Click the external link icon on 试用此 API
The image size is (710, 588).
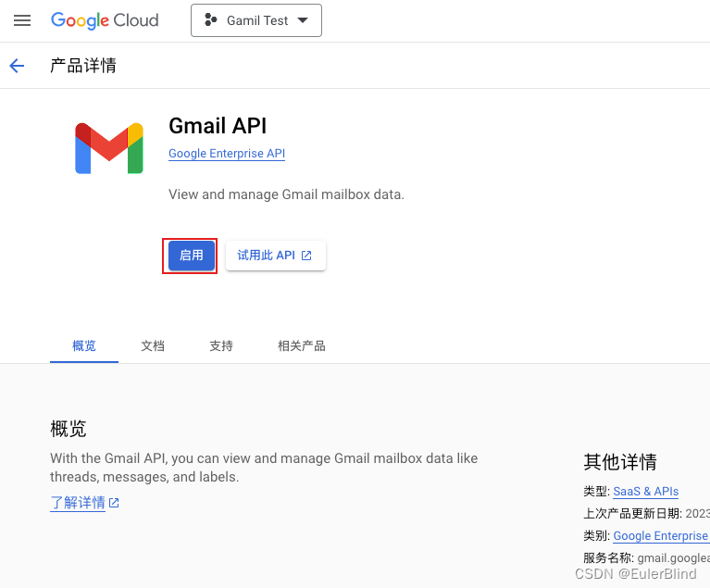[x=306, y=256]
